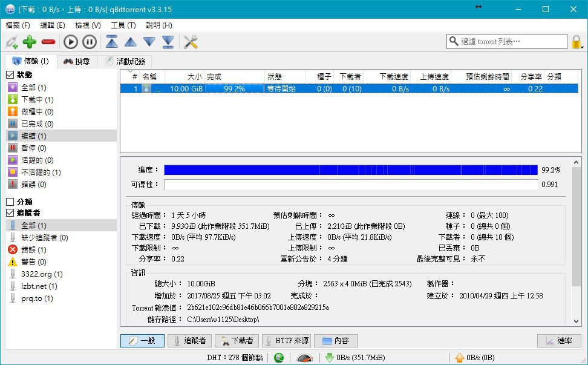588x365 pixels.
Task: Click the 追蹤者 button below details
Action: pos(190,341)
